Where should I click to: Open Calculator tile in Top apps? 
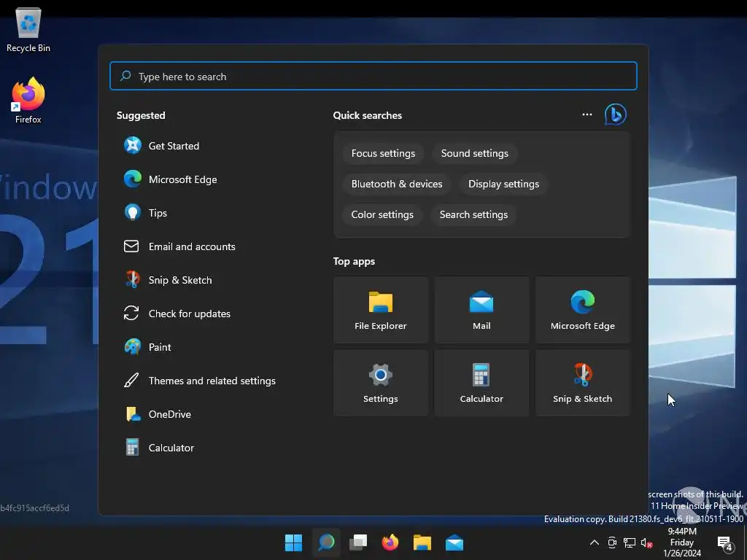481,383
